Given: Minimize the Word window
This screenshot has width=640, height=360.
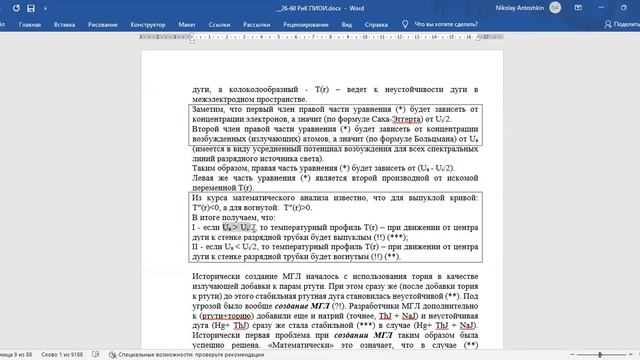Looking at the screenshot, I should click(x=601, y=7).
